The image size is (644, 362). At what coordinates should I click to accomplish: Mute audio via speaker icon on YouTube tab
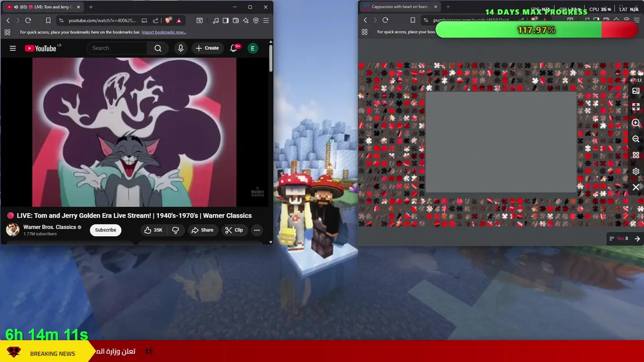pos(16,7)
